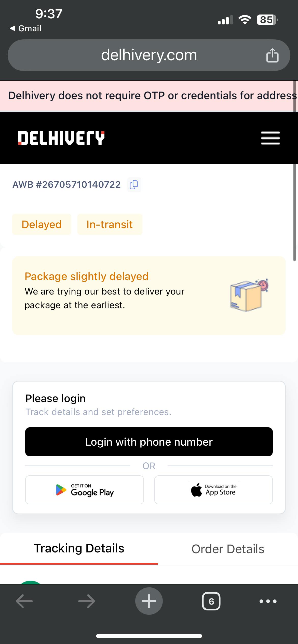Tap the delhivery.com address bar

149,55
